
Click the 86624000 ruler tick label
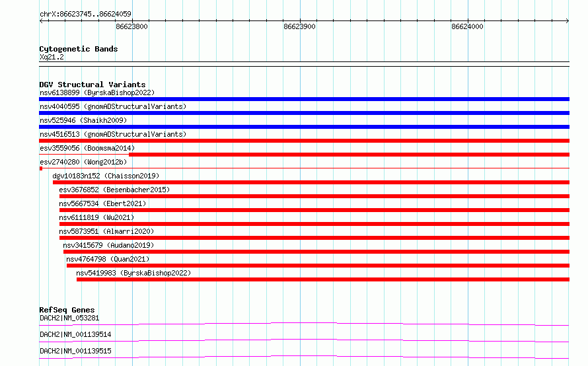(x=467, y=26)
